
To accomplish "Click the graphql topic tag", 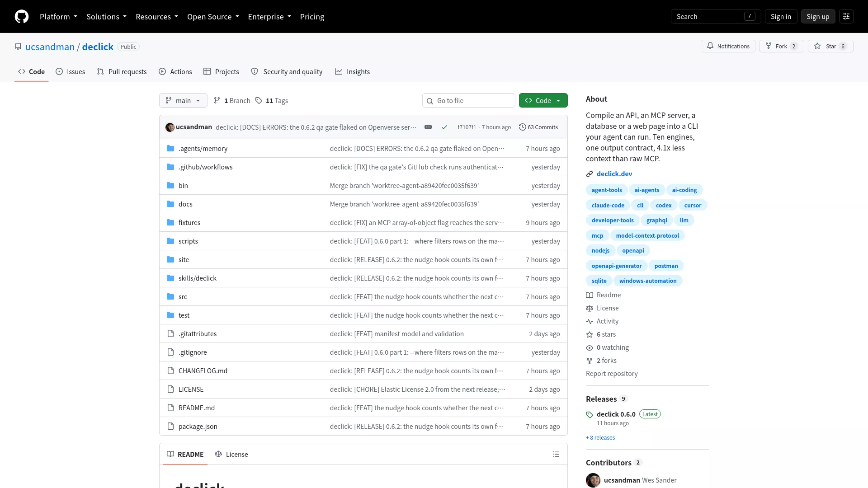I will [x=656, y=221].
